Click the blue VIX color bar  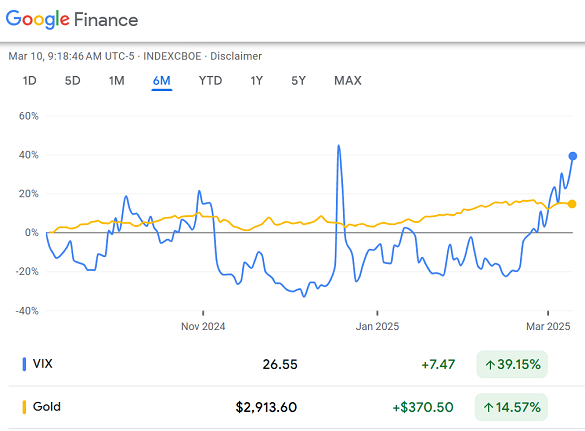tap(24, 364)
